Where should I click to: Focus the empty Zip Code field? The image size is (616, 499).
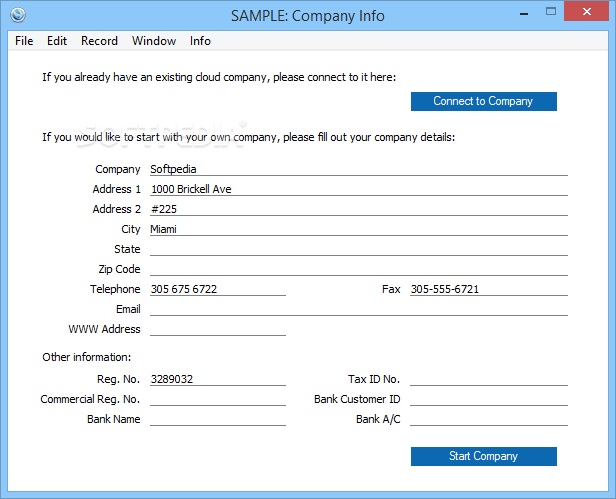359,270
